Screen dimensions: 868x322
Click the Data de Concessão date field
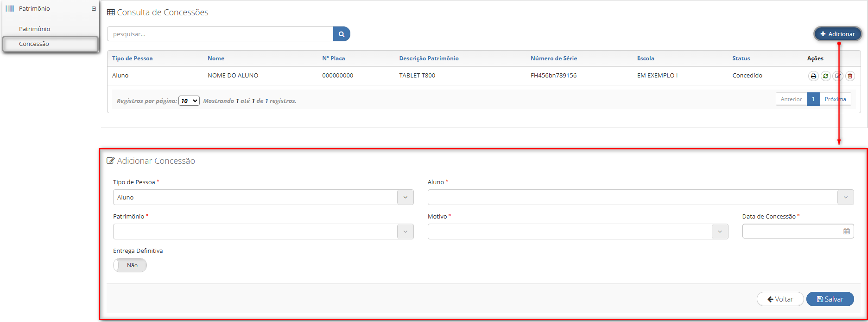pos(791,231)
